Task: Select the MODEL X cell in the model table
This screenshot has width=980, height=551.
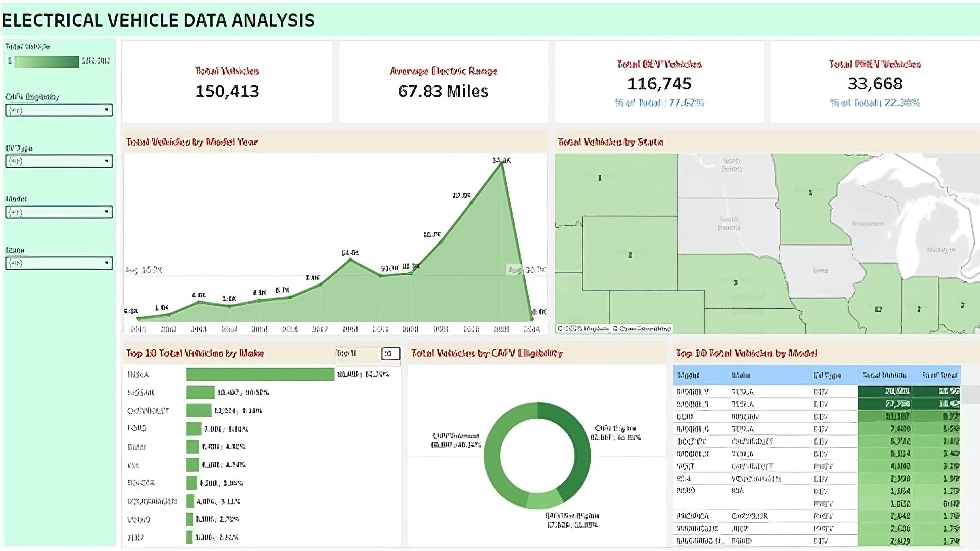Action: click(692, 454)
